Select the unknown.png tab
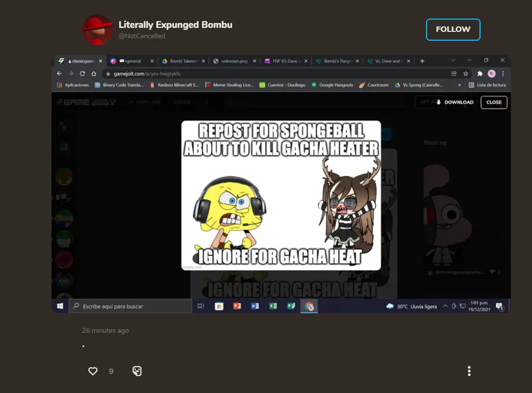 [x=235, y=61]
